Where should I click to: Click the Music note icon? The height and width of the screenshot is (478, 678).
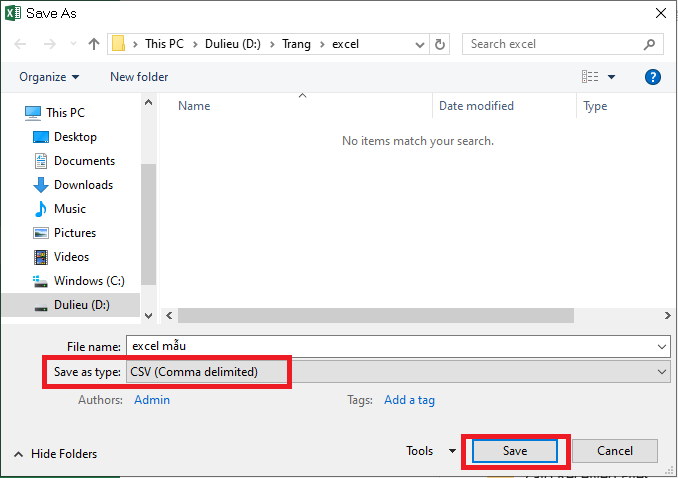point(41,209)
